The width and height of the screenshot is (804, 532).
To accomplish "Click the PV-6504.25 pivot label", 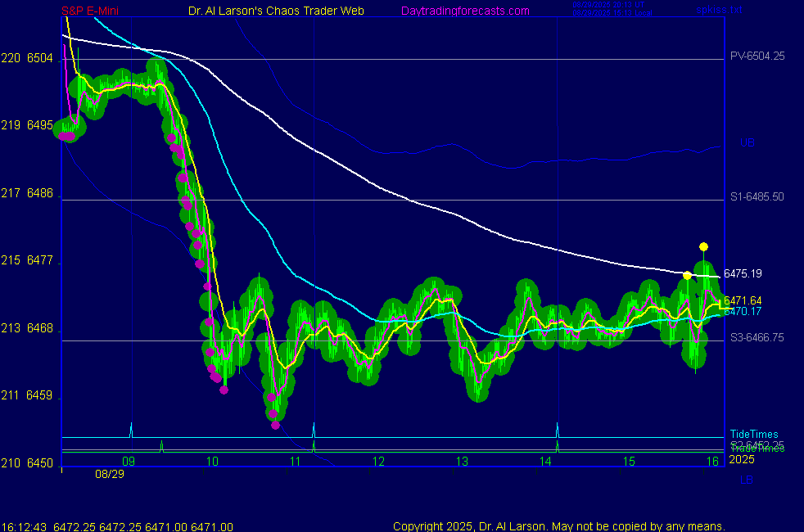I will click(757, 56).
